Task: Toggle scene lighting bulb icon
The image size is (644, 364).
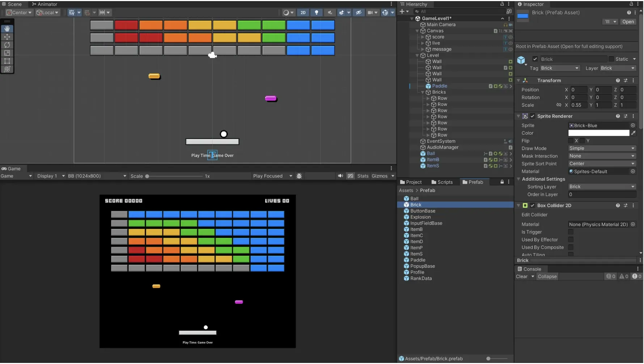Action: point(317,12)
